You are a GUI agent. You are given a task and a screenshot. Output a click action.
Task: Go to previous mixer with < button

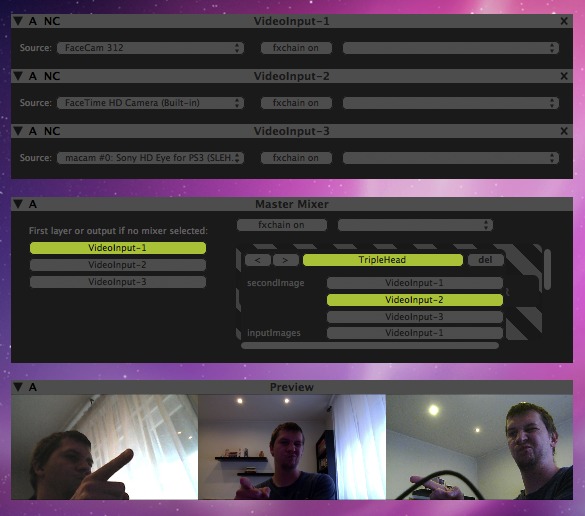[x=258, y=260]
